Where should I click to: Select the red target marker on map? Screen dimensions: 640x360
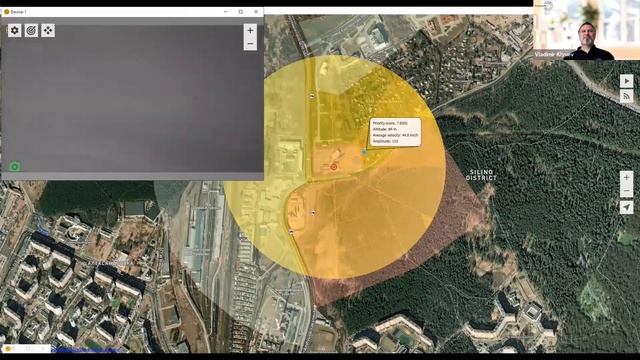[333, 167]
